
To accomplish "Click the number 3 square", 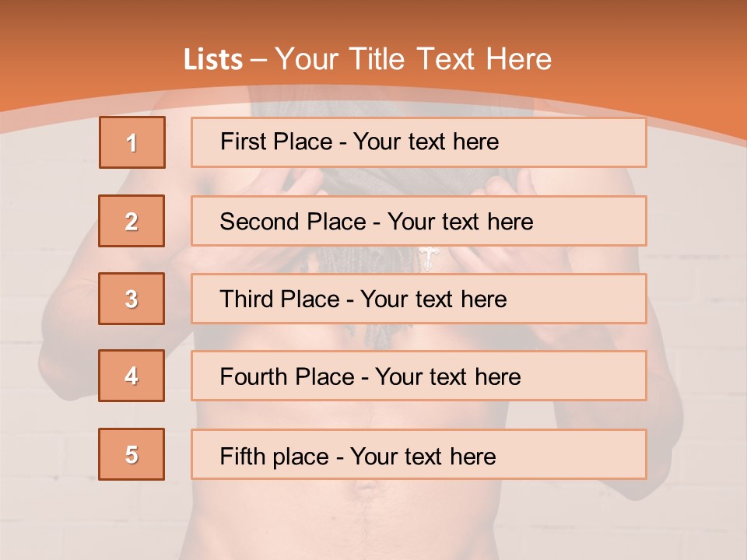I will [x=132, y=299].
